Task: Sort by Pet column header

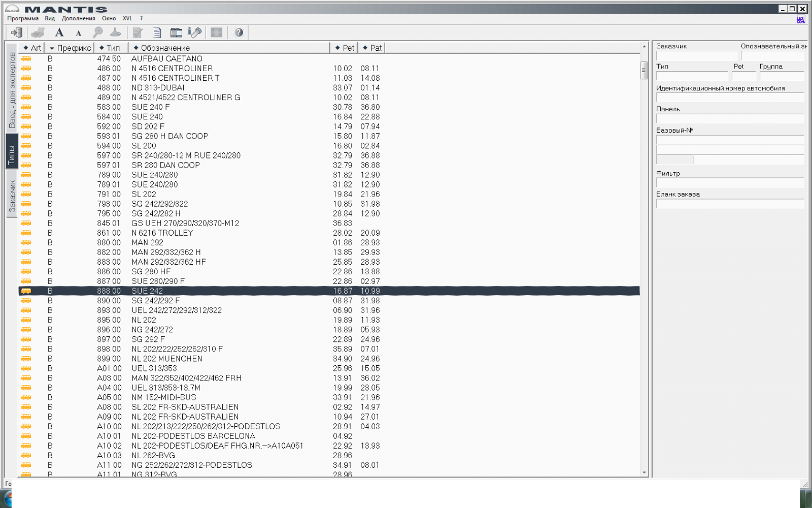Action: [x=344, y=48]
